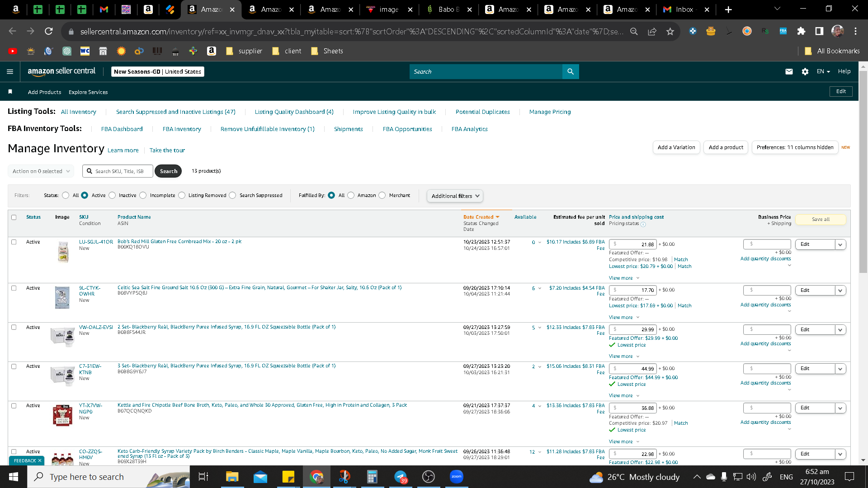Image resolution: width=868 pixels, height=488 pixels.
Task: Open the Explore Services menu item
Action: pyautogui.click(x=88, y=92)
